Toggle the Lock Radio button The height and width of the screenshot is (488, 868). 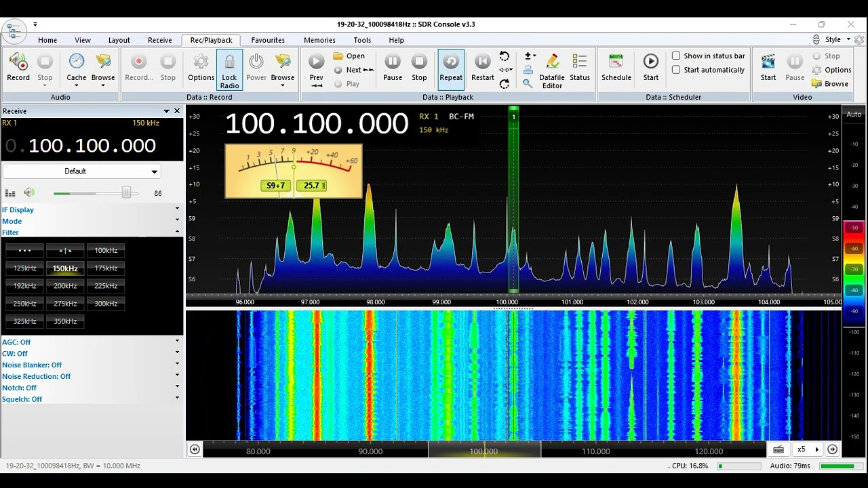pyautogui.click(x=229, y=70)
